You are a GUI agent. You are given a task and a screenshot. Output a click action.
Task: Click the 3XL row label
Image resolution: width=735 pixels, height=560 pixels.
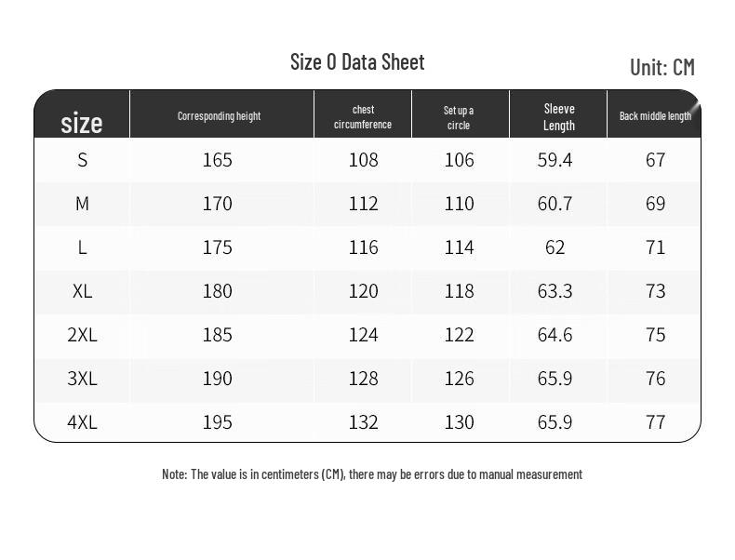coord(82,379)
